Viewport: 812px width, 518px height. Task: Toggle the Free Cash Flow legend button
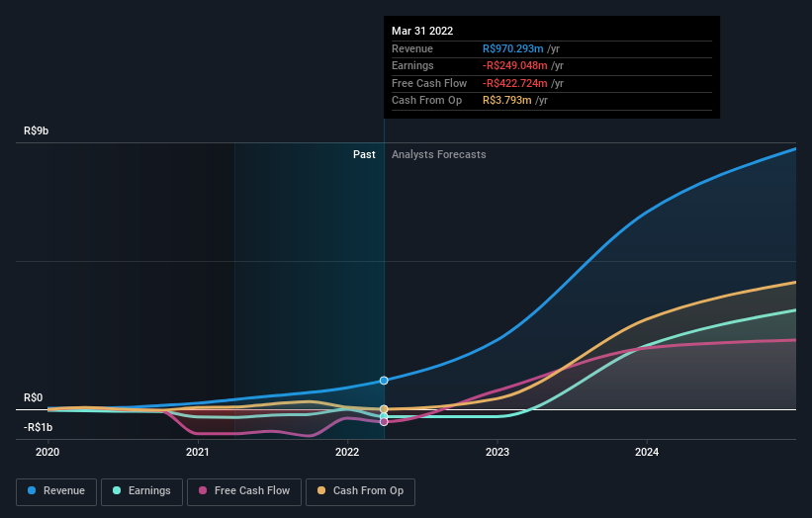244,491
